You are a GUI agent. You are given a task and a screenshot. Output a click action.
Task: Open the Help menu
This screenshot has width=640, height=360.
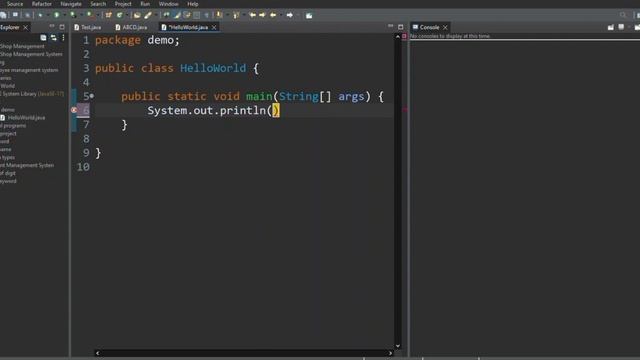click(193, 4)
